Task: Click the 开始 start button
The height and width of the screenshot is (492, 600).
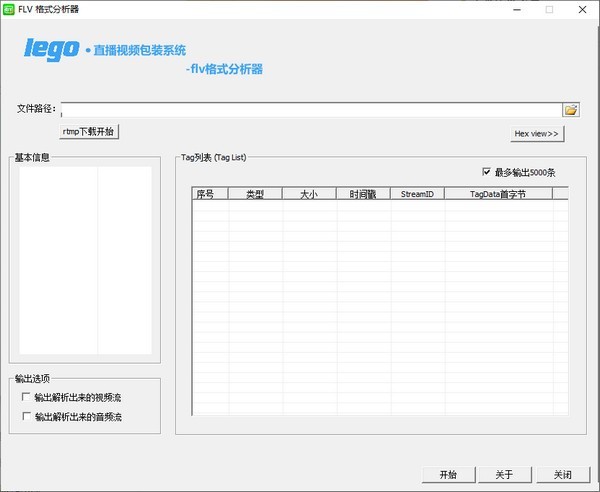Action: click(x=448, y=475)
